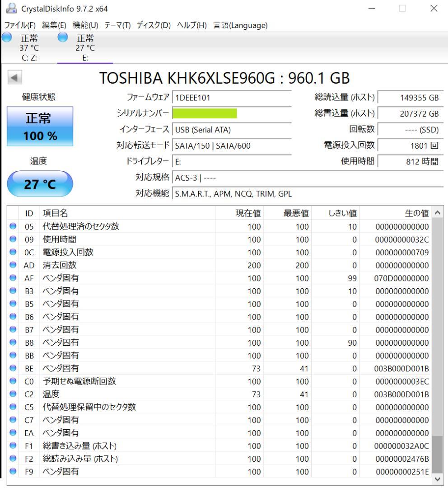Click status orb for attribute B8
The image size is (448, 488).
tap(13, 343)
